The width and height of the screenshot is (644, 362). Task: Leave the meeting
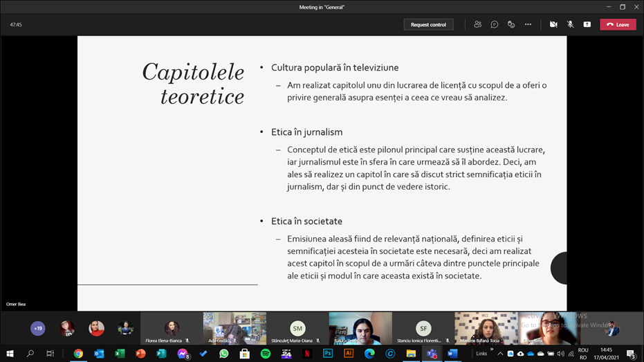click(x=618, y=24)
